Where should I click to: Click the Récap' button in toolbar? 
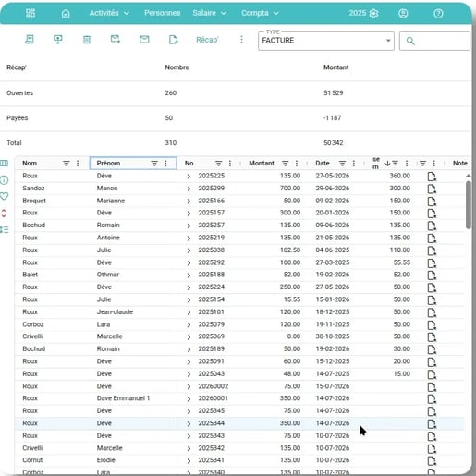207,40
